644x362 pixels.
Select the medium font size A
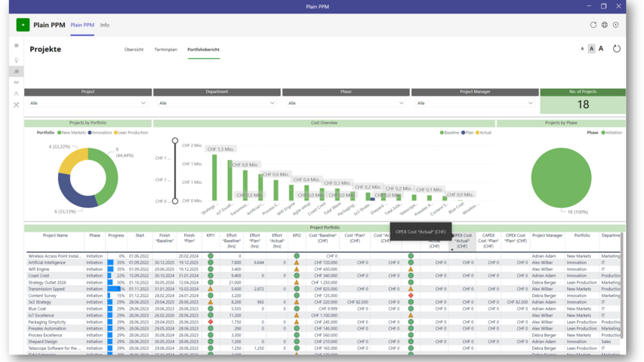pyautogui.click(x=591, y=49)
